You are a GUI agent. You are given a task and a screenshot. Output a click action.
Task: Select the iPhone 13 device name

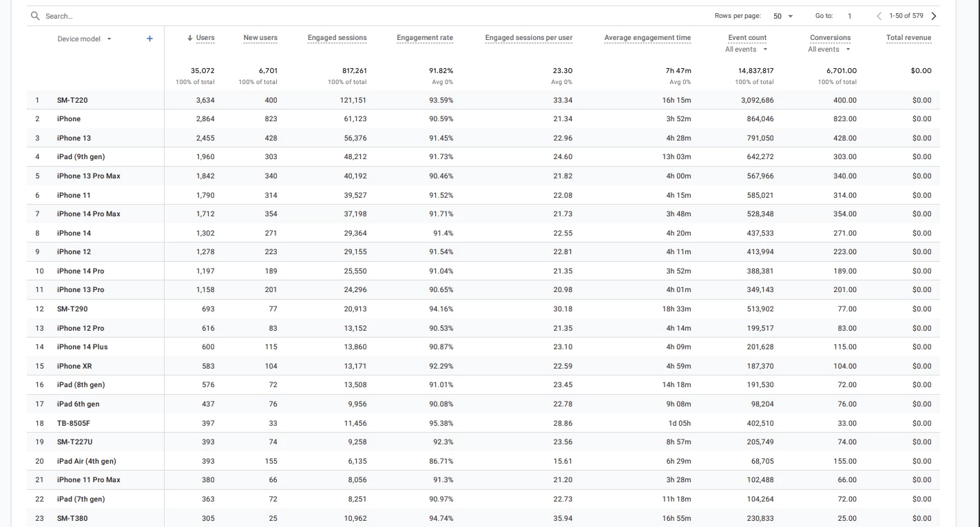point(74,138)
